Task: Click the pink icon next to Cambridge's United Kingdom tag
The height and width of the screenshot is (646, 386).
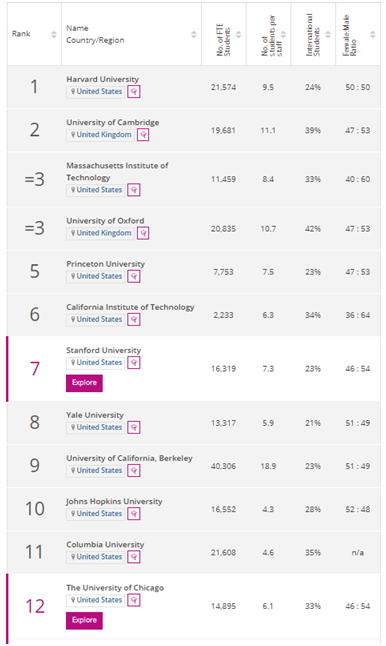Action: pos(143,135)
